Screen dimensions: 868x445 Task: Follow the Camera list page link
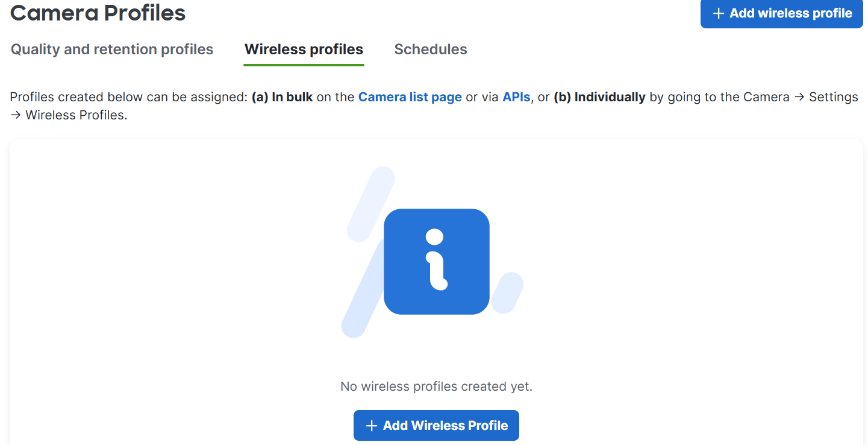(410, 97)
